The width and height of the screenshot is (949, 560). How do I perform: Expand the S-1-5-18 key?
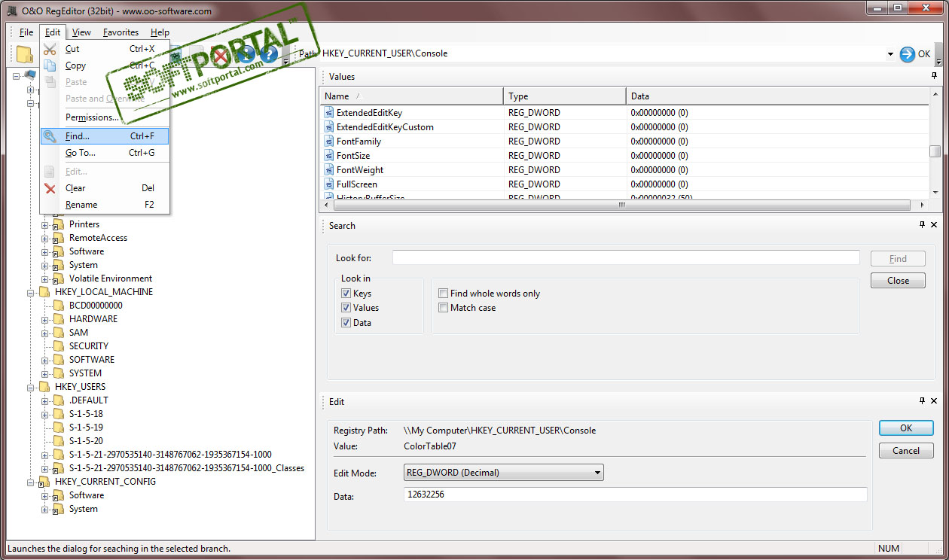pos(45,414)
